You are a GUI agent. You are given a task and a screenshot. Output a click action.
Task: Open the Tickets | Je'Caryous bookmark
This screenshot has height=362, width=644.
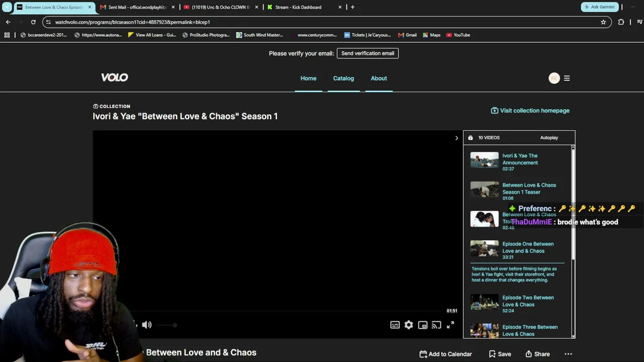pyautogui.click(x=367, y=35)
